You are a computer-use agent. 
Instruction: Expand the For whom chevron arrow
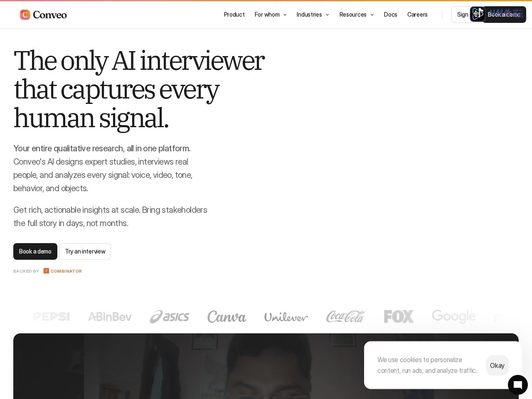pyautogui.click(x=285, y=15)
